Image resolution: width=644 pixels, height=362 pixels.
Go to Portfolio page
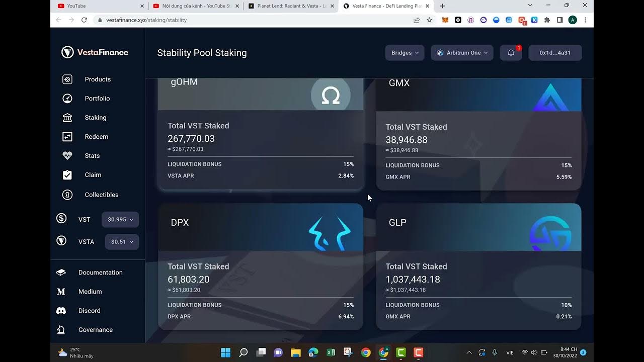pyautogui.click(x=97, y=99)
